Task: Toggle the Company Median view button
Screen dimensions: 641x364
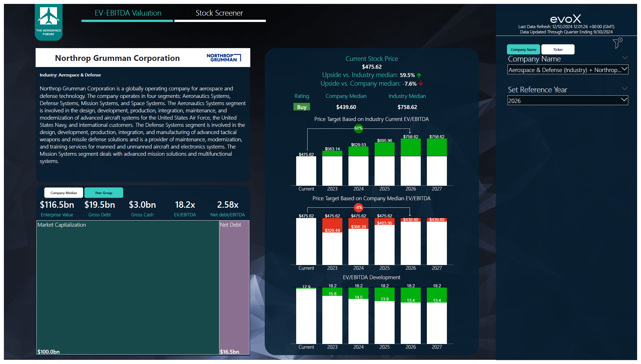Action: [64, 193]
